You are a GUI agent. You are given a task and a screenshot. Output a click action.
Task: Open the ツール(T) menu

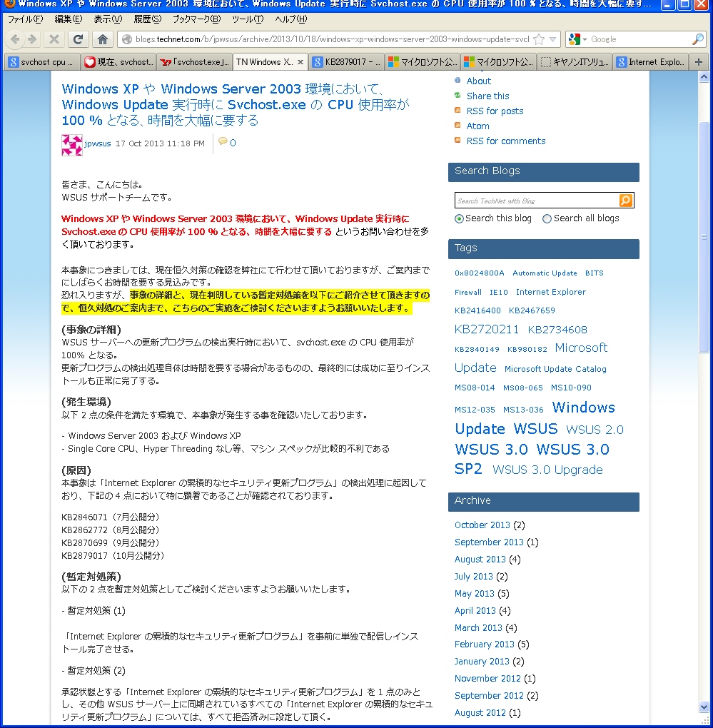[x=247, y=19]
